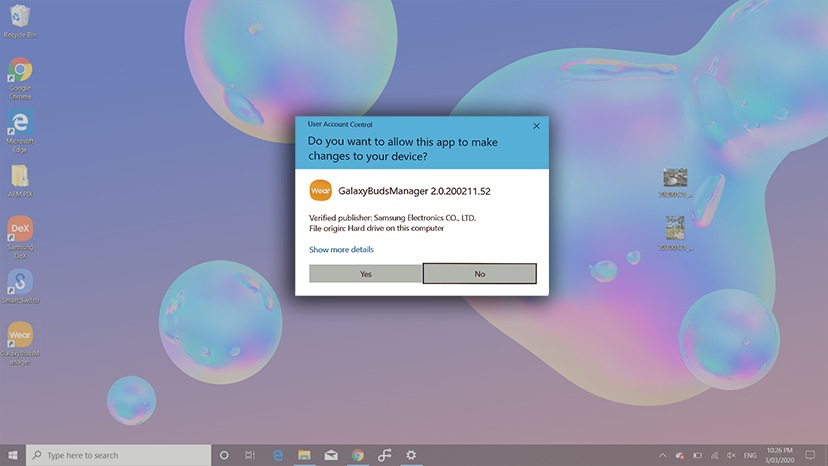Select the Microsoft Edge desktop shortcut
Screen dimensions: 828x466
click(20, 132)
